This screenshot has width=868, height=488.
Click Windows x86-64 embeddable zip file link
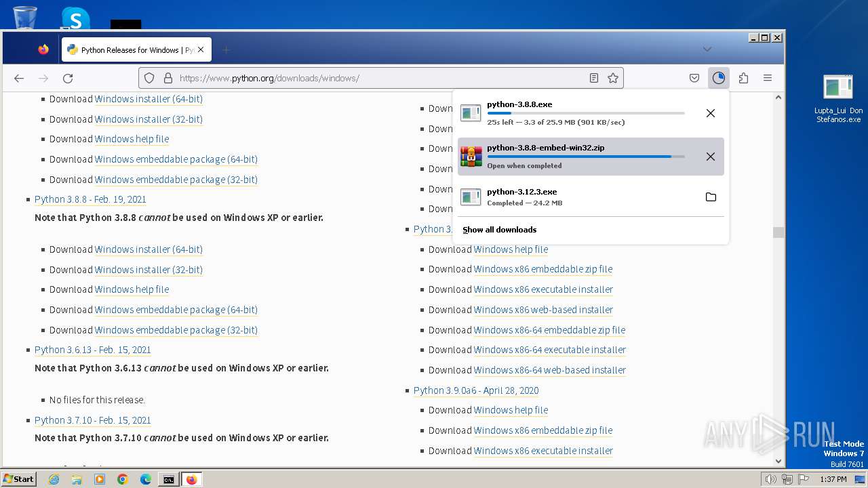click(x=549, y=330)
